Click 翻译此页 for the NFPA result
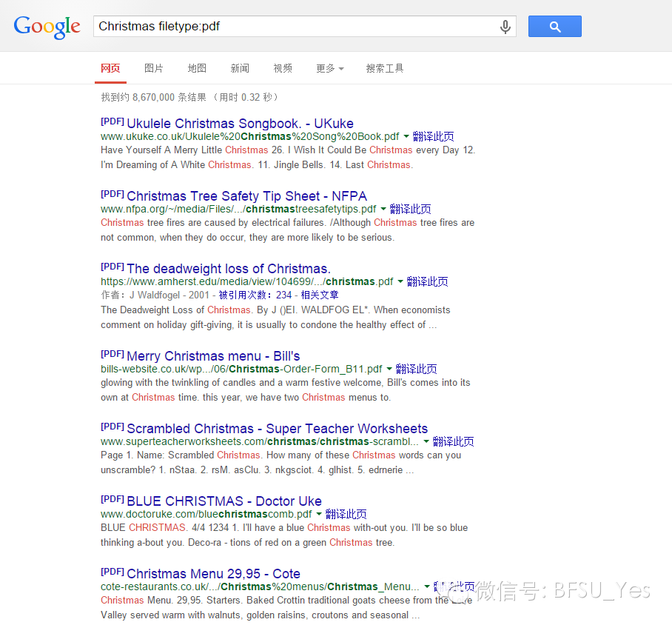This screenshot has height=625, width=672. coord(410,209)
